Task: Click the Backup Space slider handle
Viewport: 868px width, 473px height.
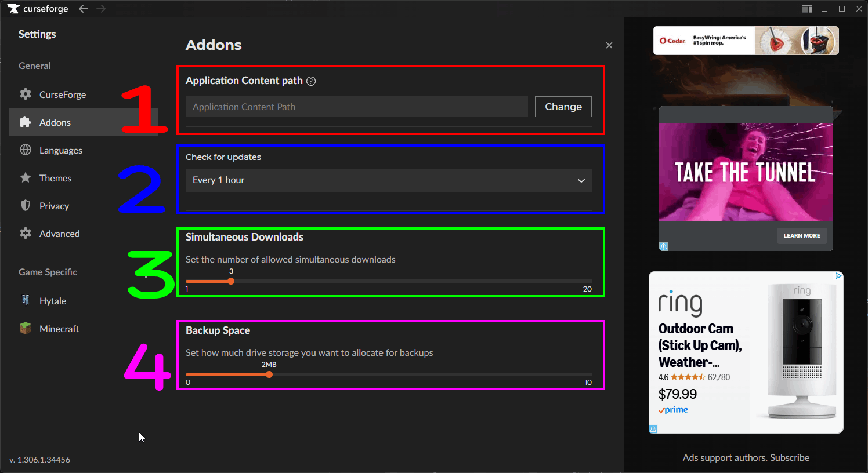Action: click(x=269, y=374)
